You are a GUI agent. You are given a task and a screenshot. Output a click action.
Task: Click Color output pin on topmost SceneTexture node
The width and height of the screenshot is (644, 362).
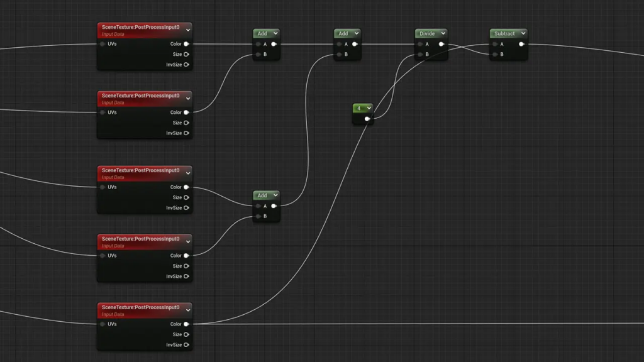tap(186, 44)
